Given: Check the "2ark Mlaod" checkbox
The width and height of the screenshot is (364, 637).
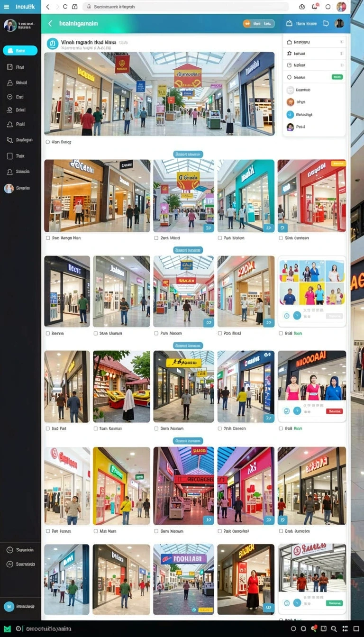Looking at the screenshot, I should [x=156, y=238].
